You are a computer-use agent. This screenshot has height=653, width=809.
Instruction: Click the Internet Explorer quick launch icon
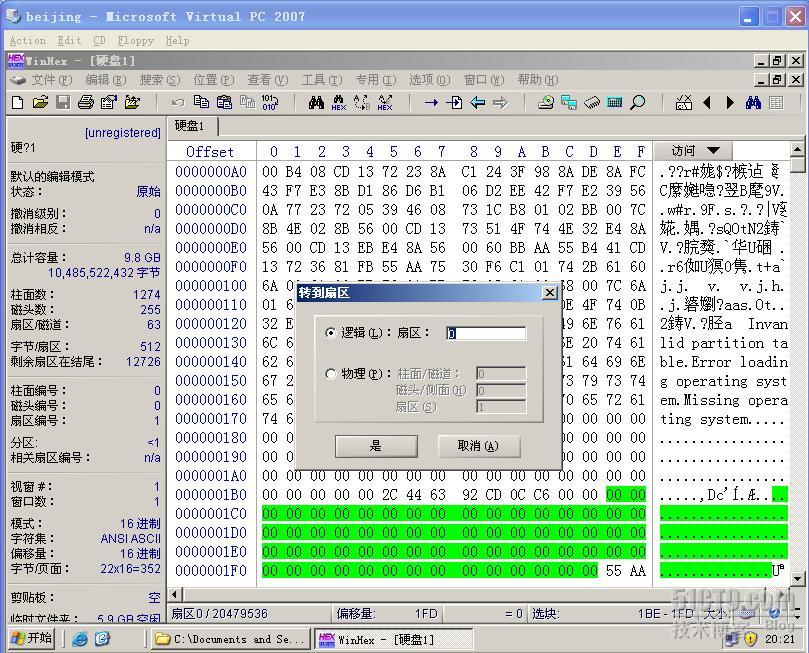coord(79,639)
